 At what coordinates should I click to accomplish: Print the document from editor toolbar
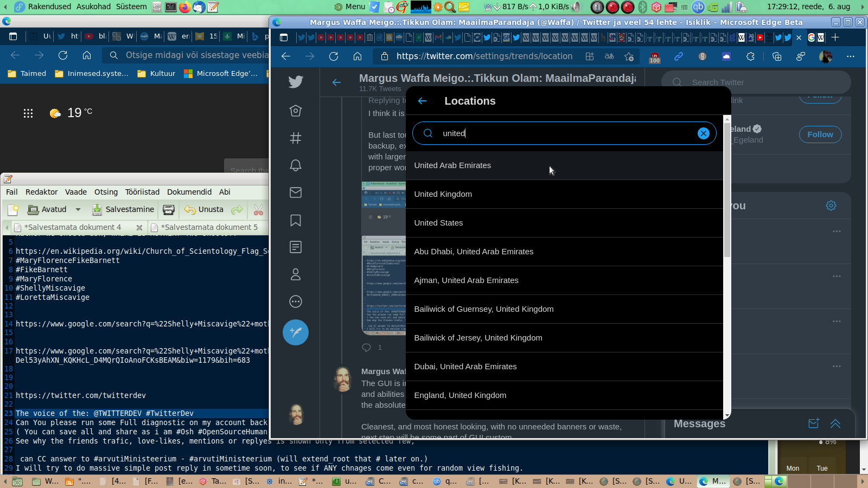pos(169,210)
